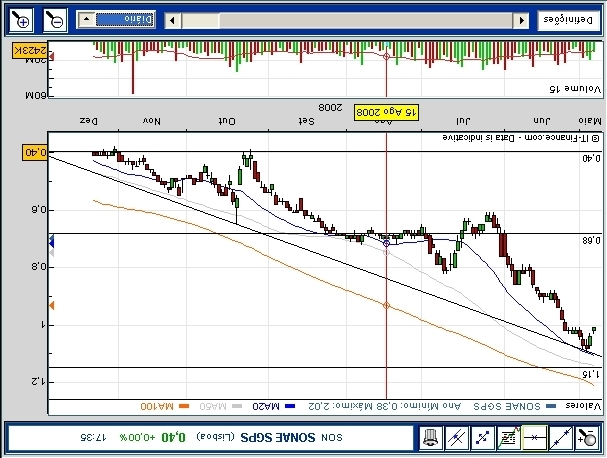Image resolution: width=607 pixels, height=458 pixels.
Task: Click the green '+0,00%' change value
Action: (x=137, y=438)
